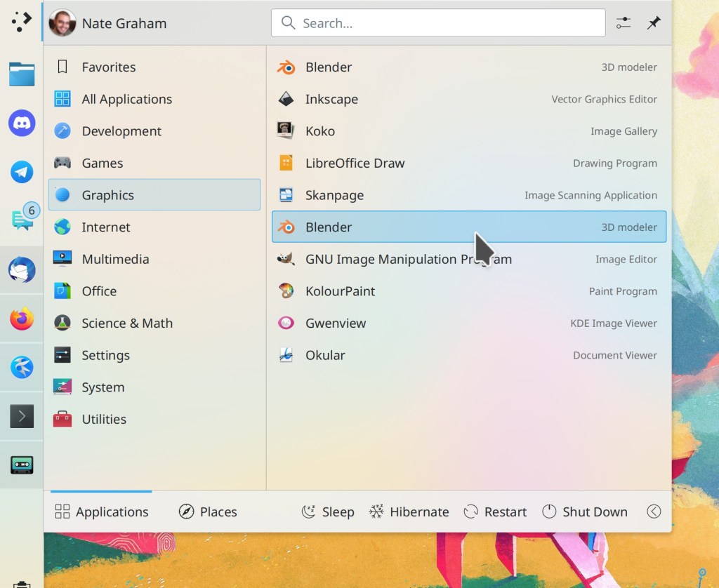This screenshot has height=588, width=719.
Task: Open LibreOffice Draw from the list
Action: coord(355,163)
